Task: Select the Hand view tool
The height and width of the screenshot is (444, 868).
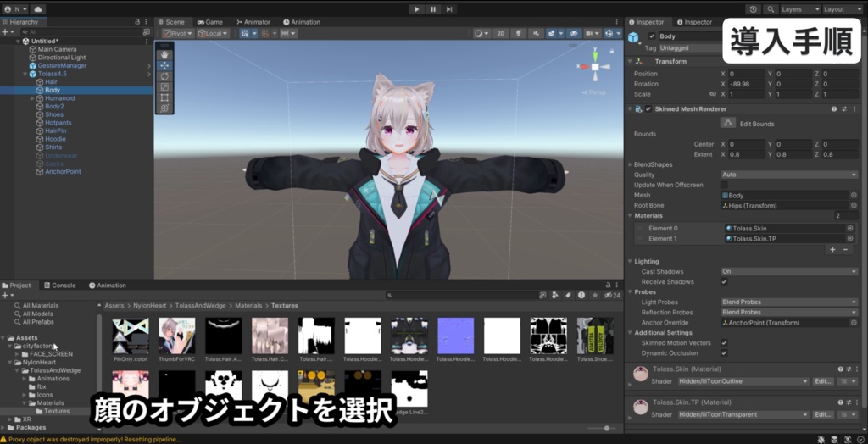Action: click(x=164, y=55)
